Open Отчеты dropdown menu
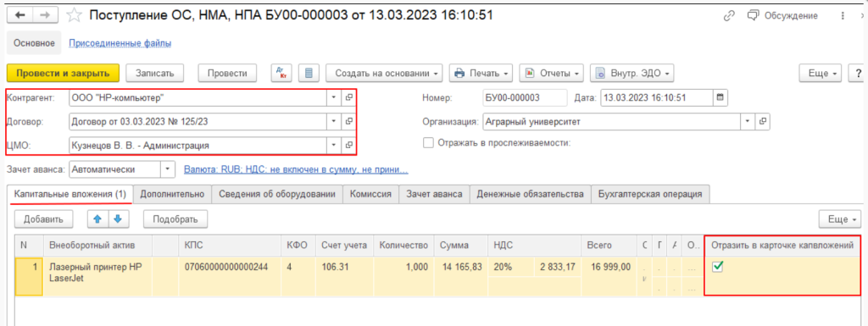The width and height of the screenshot is (868, 326). tap(551, 73)
